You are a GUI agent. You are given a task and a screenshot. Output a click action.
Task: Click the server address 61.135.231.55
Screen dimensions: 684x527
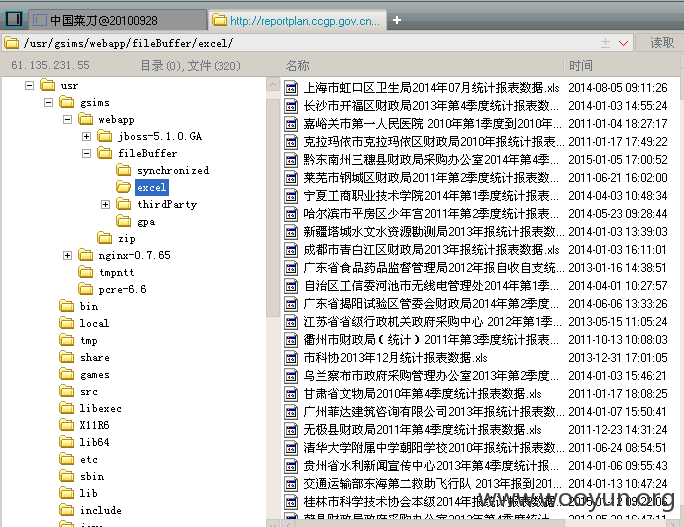click(50, 65)
